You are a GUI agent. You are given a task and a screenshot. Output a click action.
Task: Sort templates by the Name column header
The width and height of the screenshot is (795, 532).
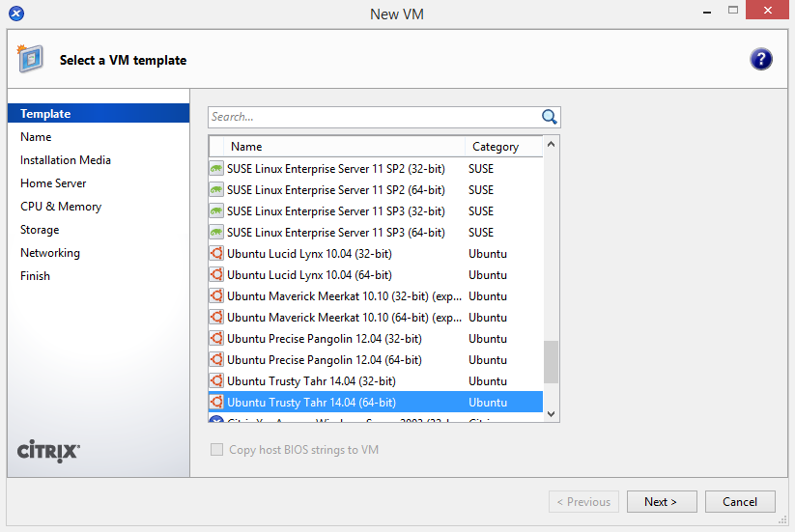point(345,147)
